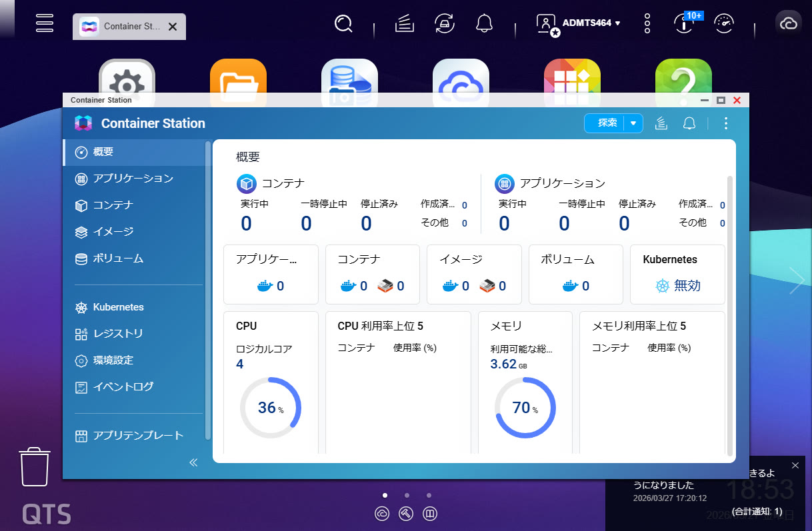Open Container Station three-dot more menu

(726, 123)
